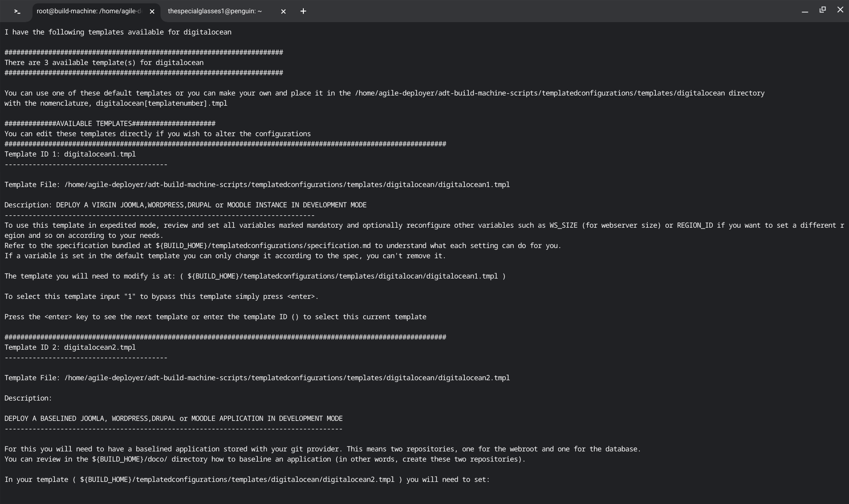Click the specification.md reference line
This screenshot has width=849, height=504.
(x=283, y=246)
